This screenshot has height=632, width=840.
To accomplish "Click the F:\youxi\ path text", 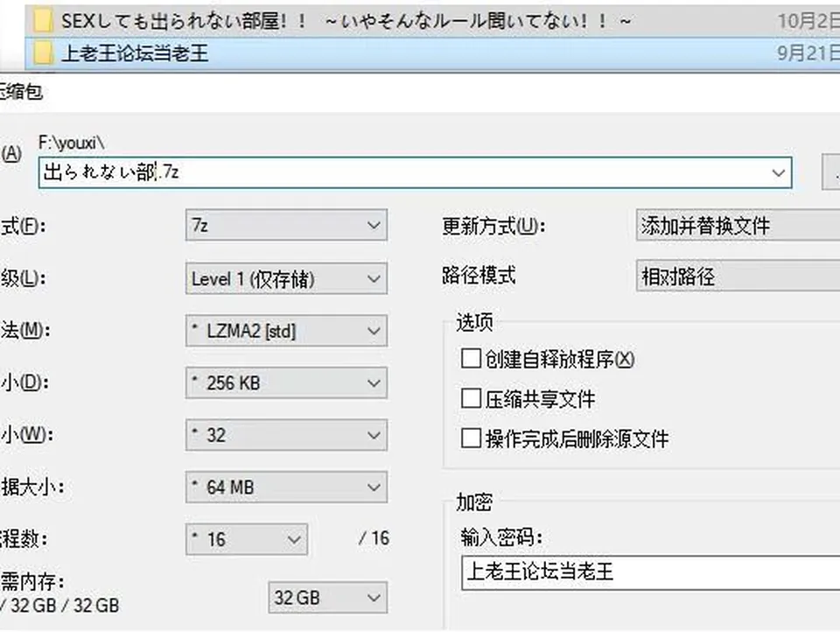I will pos(71,144).
